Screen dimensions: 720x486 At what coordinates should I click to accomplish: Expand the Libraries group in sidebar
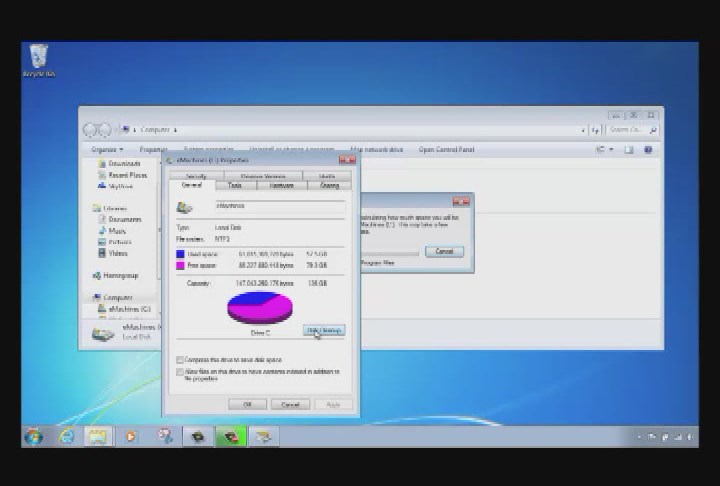92,208
